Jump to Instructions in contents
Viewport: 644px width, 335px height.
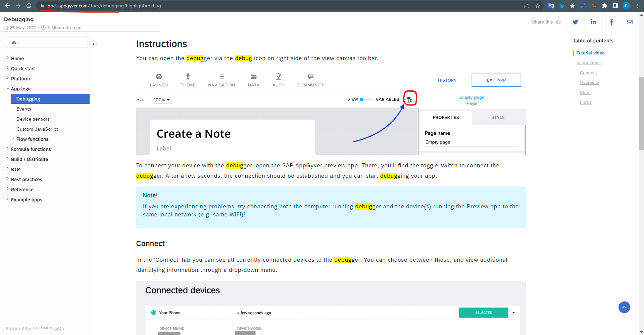588,63
